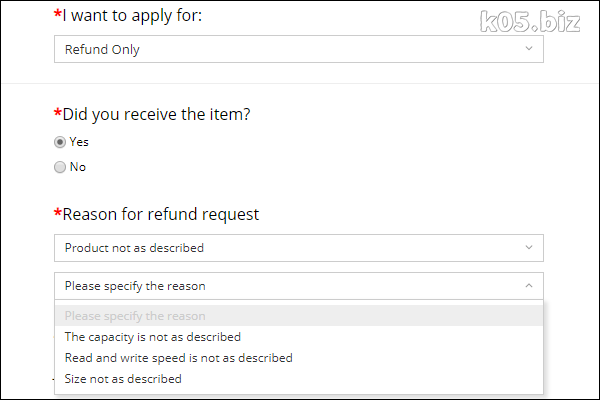Click the "Did you receive the item?" heading

(x=156, y=114)
